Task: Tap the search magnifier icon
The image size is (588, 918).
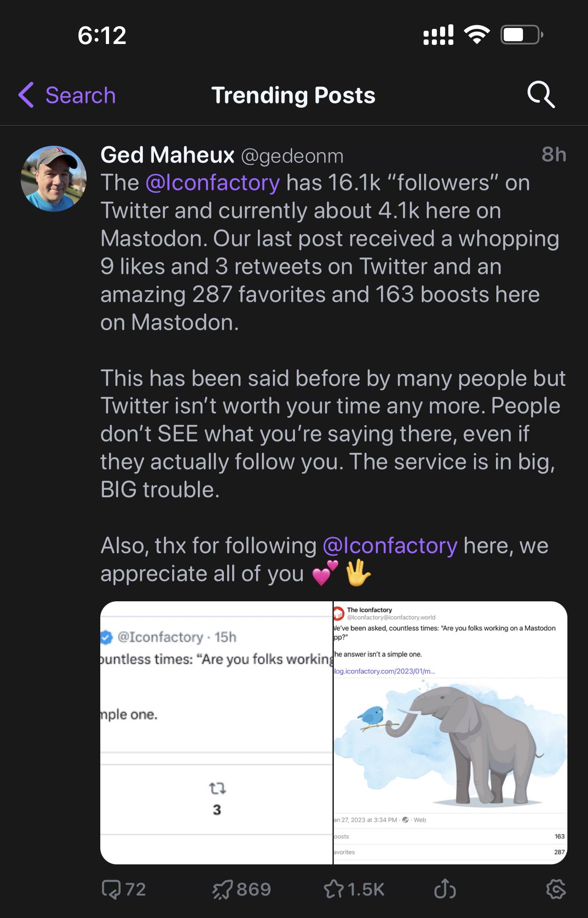Action: (x=541, y=95)
